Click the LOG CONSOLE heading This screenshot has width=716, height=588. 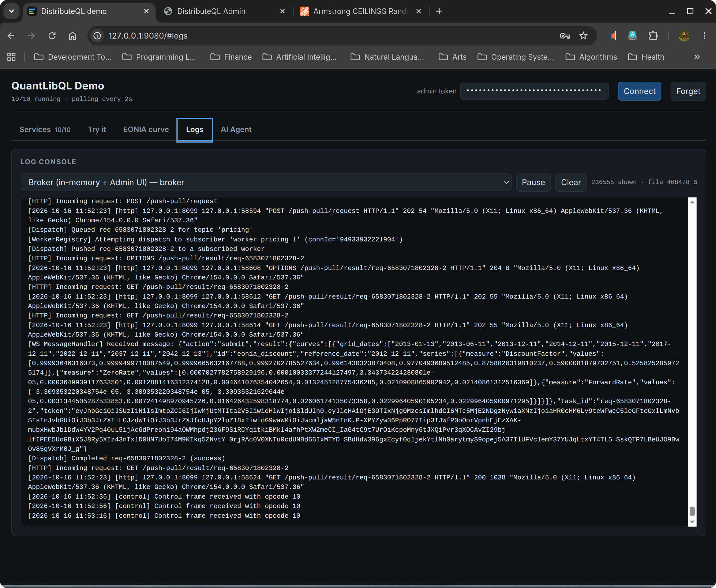[x=49, y=162]
